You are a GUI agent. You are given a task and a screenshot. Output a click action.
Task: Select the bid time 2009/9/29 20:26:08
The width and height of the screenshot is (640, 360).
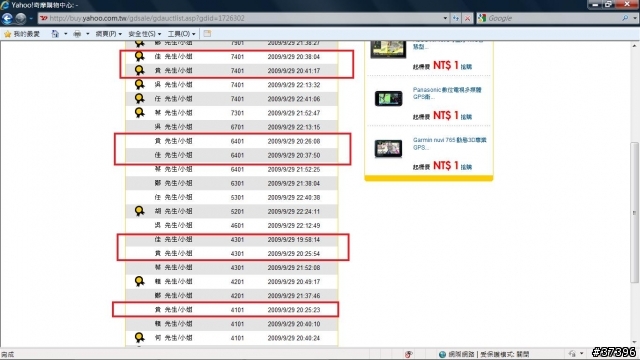coord(293,141)
